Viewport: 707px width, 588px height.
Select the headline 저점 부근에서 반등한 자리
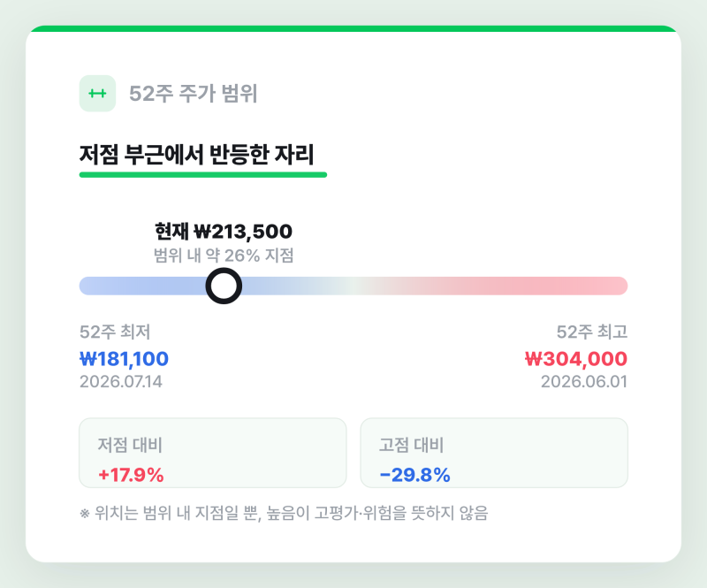point(196,155)
